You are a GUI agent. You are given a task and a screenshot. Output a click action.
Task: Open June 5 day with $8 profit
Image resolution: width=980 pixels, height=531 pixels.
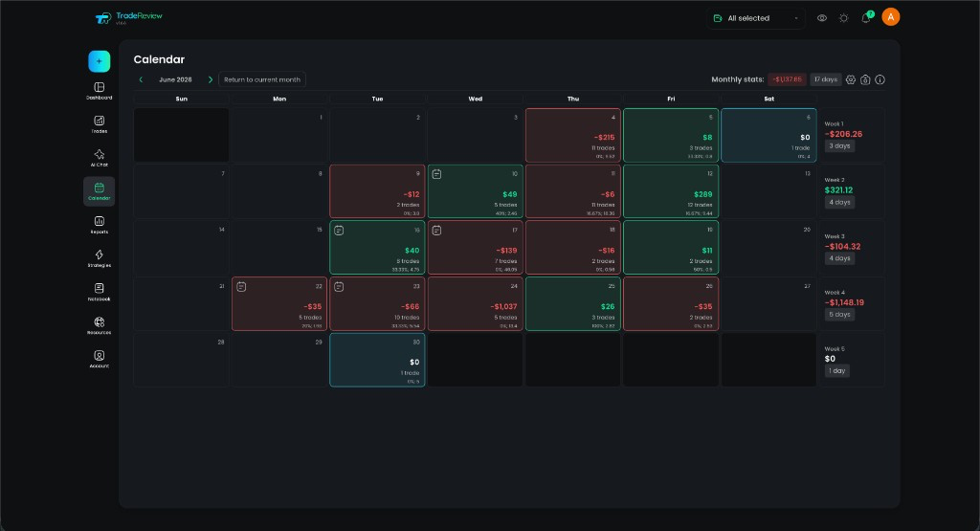(671, 135)
